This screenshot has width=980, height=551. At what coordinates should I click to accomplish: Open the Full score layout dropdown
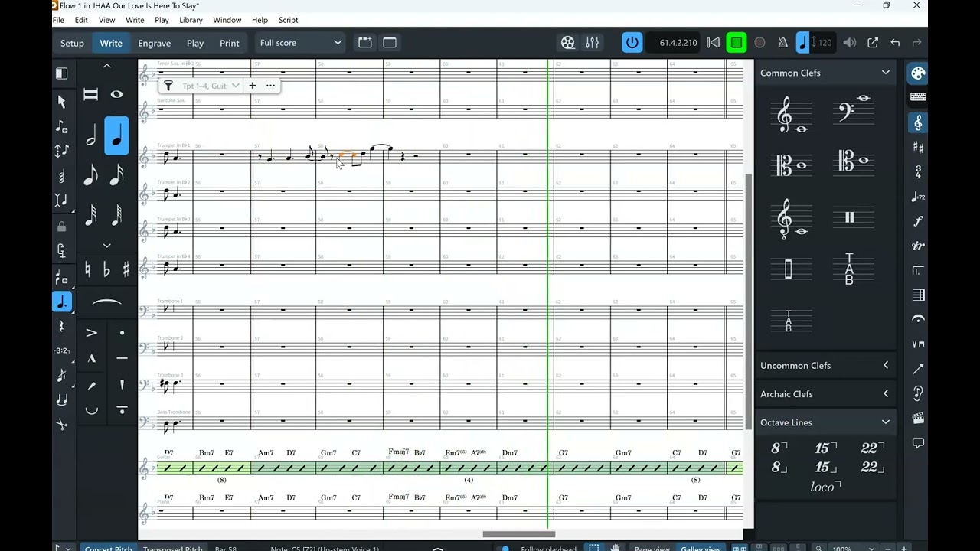tap(300, 43)
